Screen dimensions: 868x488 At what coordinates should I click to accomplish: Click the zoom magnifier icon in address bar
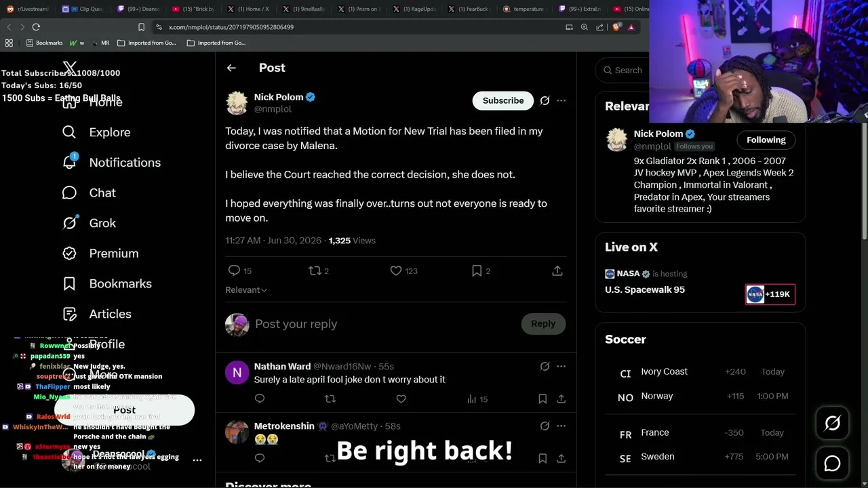585,27
